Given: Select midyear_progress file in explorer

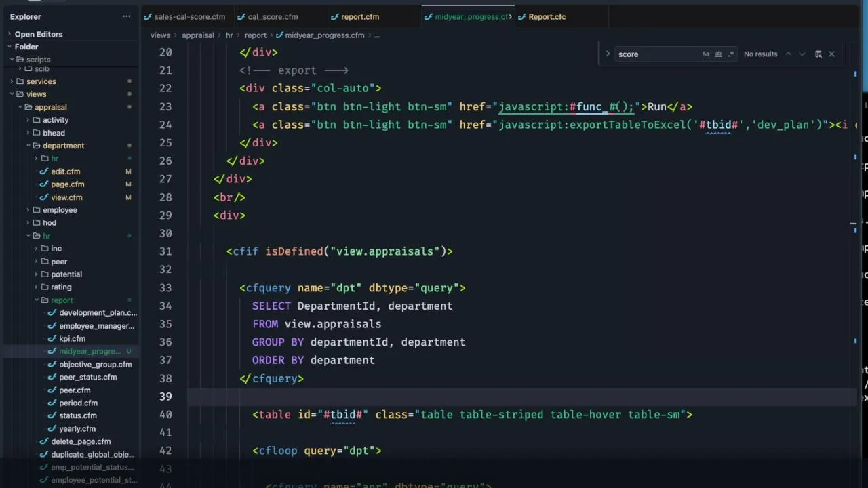Looking at the screenshot, I should pyautogui.click(x=90, y=352).
